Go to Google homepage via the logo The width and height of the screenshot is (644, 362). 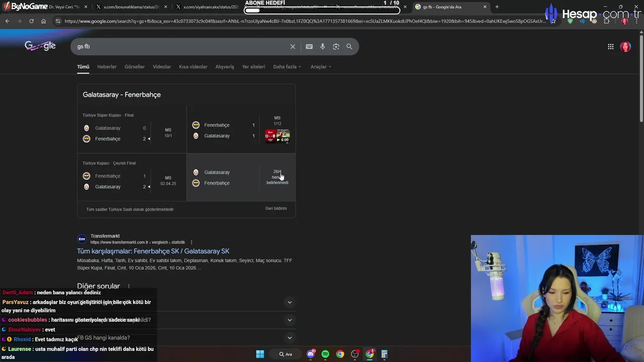[40, 46]
